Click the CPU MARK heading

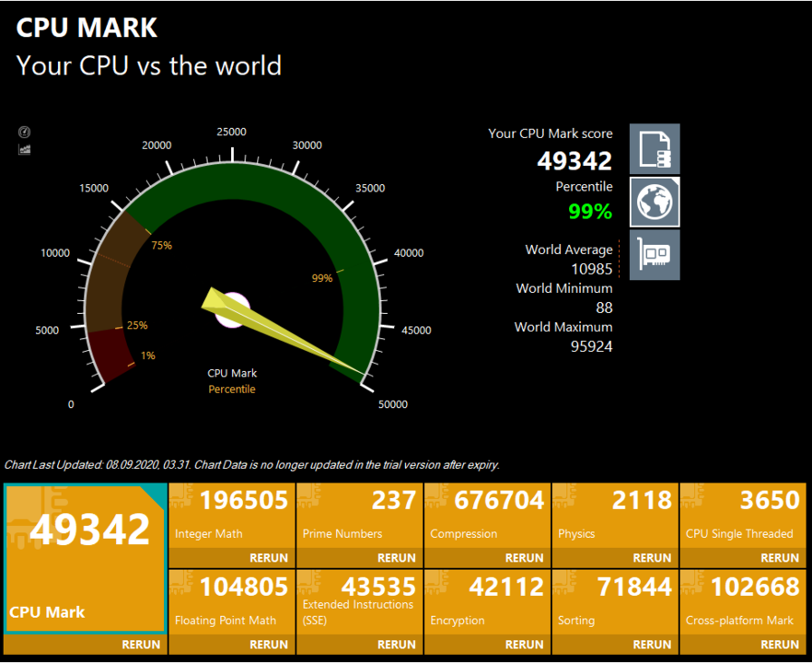[x=87, y=28]
